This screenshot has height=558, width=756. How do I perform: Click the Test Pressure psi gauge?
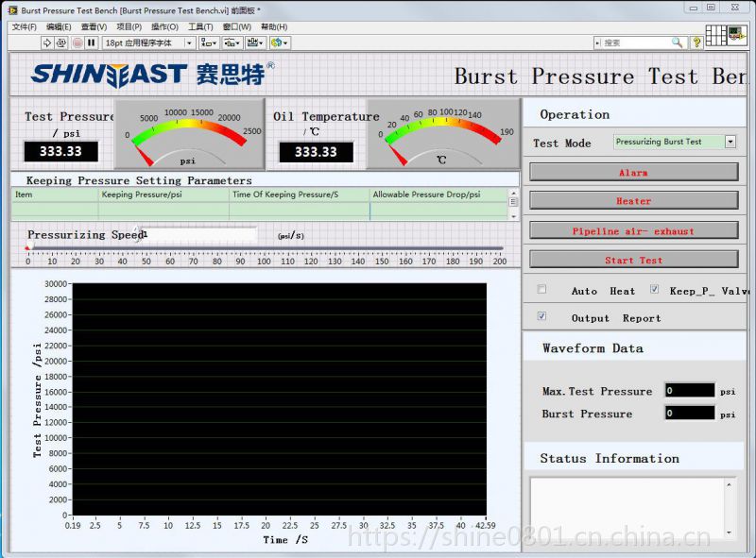pyautogui.click(x=190, y=134)
